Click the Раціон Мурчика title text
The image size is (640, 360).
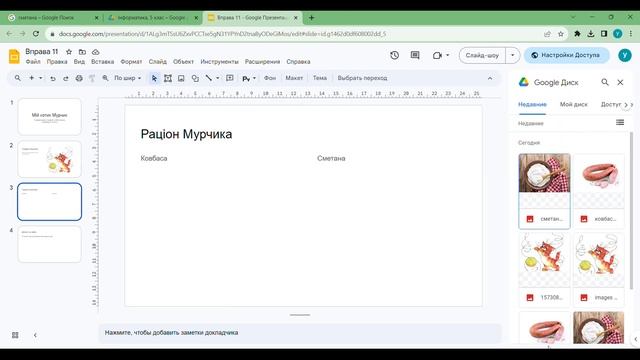point(186,134)
